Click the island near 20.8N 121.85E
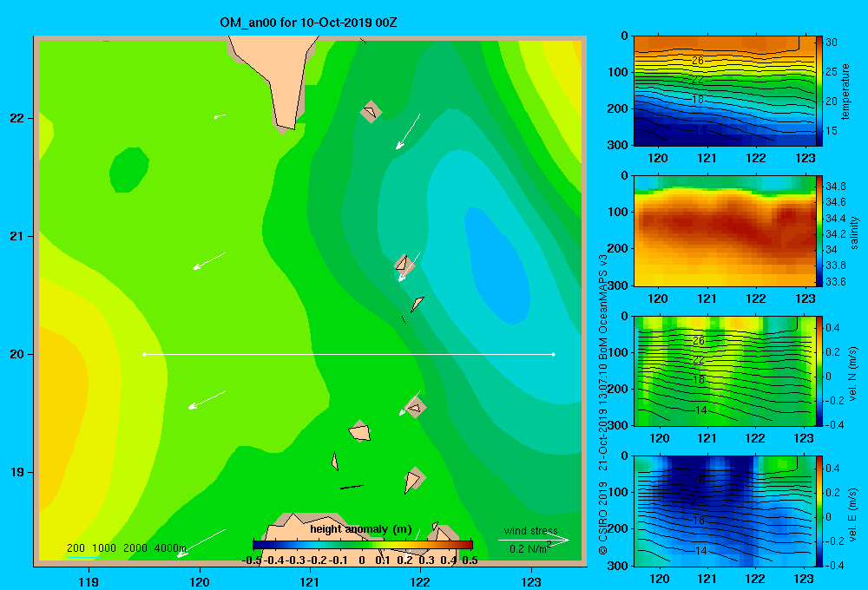The image size is (868, 590). [404, 264]
